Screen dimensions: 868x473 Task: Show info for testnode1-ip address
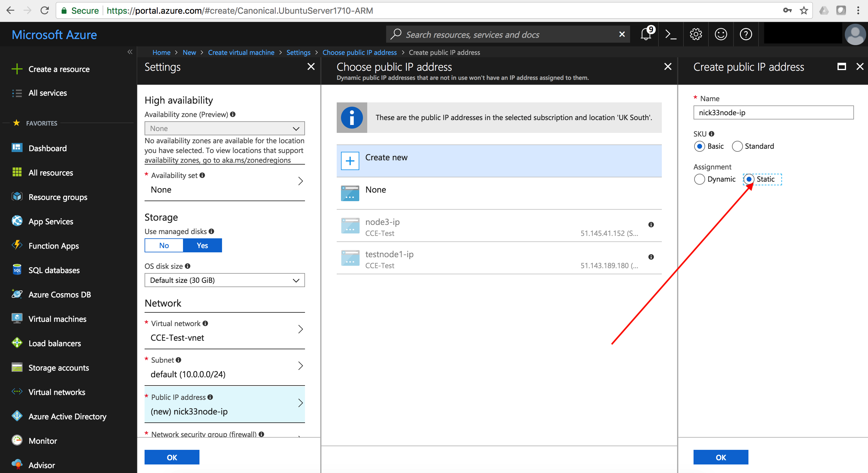click(x=651, y=257)
